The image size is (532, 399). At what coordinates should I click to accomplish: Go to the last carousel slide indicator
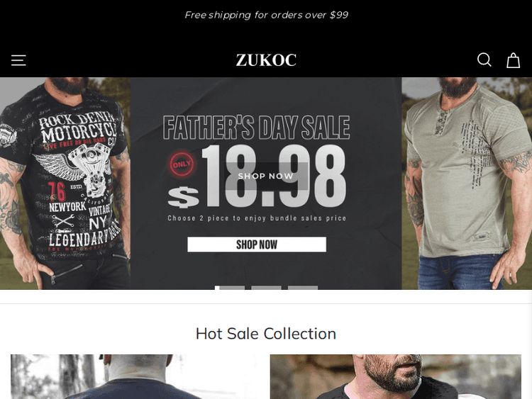tap(303, 288)
